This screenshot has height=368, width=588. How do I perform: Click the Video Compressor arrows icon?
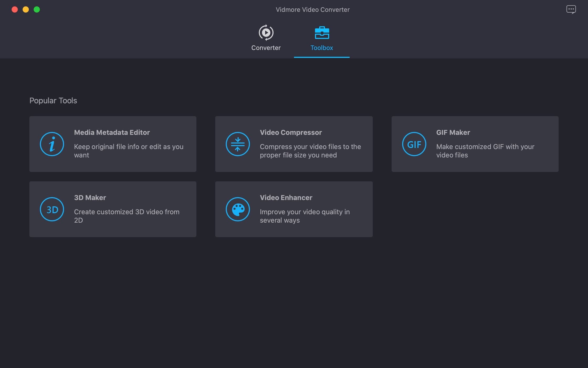pos(238,144)
